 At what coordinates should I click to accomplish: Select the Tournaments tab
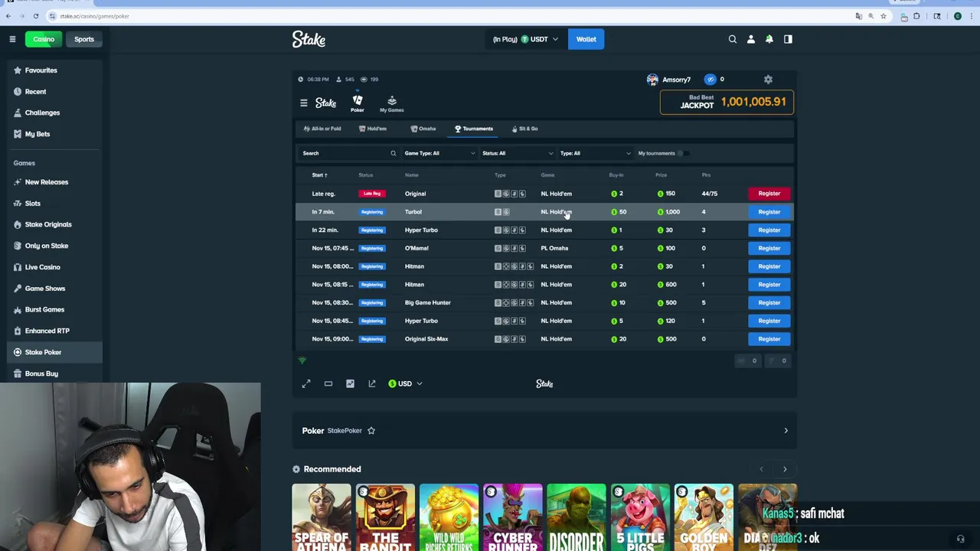point(474,129)
